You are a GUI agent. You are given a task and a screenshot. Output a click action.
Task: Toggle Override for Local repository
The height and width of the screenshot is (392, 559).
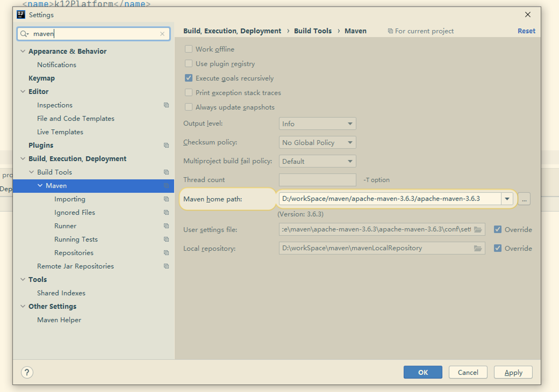point(498,248)
